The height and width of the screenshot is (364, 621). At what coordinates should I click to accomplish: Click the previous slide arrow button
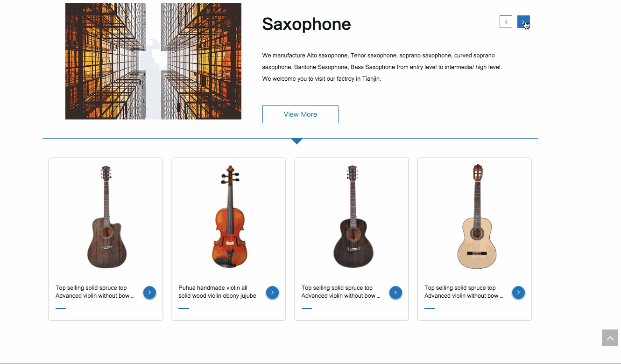point(506,22)
